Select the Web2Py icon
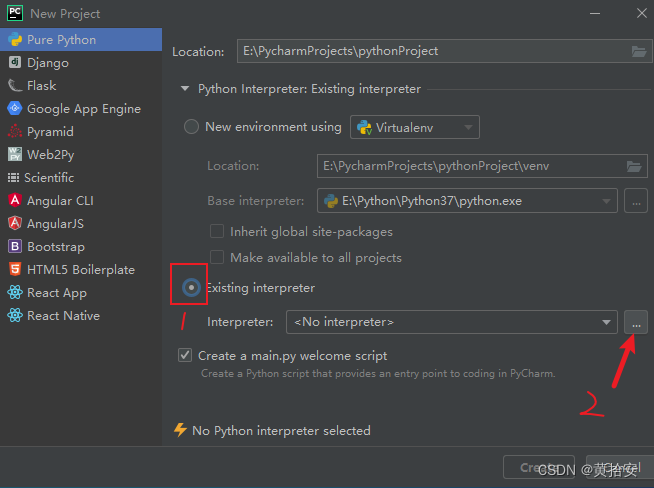Image resolution: width=654 pixels, height=488 pixels. pyautogui.click(x=15, y=154)
